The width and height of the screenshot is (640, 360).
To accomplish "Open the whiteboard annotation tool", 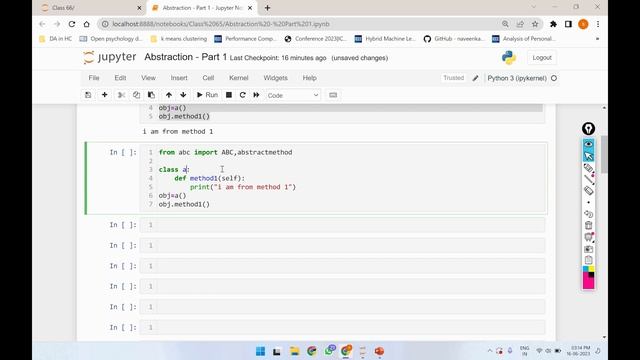I will click(x=588, y=237).
